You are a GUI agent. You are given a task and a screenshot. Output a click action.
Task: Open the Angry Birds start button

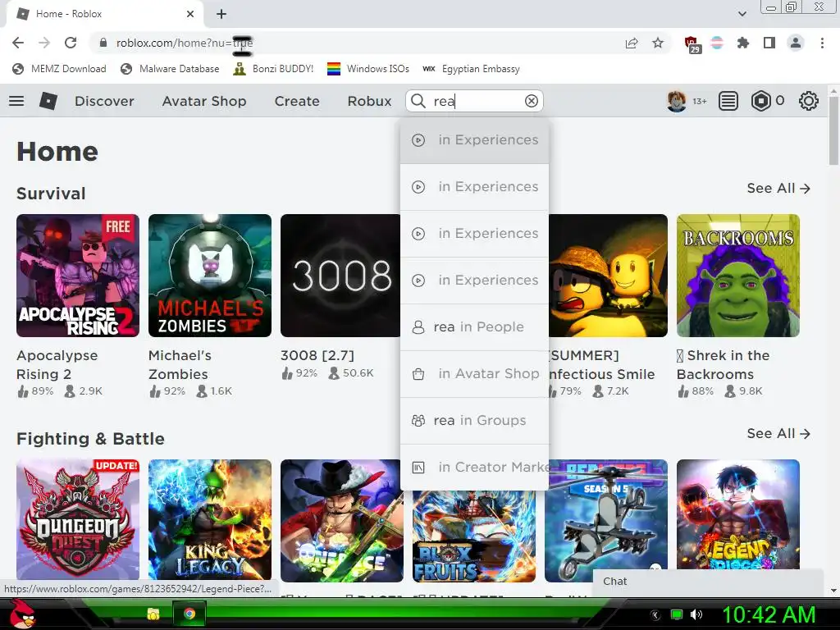[22, 614]
